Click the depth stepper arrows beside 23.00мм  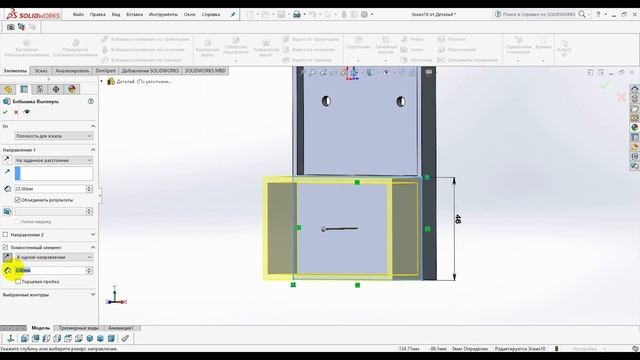89,189
